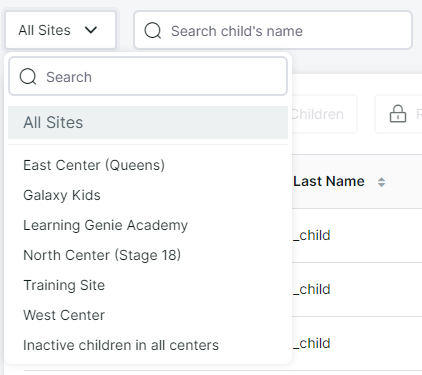Open the All Sites selector box
This screenshot has height=375, width=422.
coord(60,30)
